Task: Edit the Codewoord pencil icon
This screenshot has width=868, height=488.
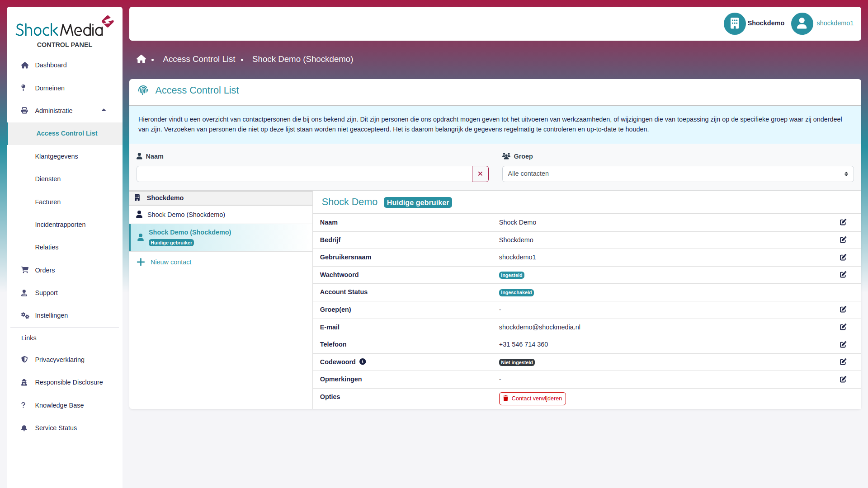Action: pyautogui.click(x=843, y=362)
